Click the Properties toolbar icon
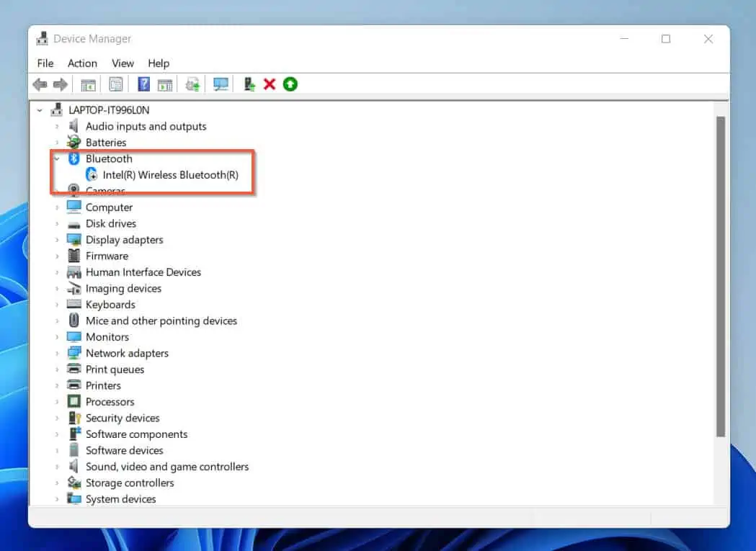 tap(115, 84)
